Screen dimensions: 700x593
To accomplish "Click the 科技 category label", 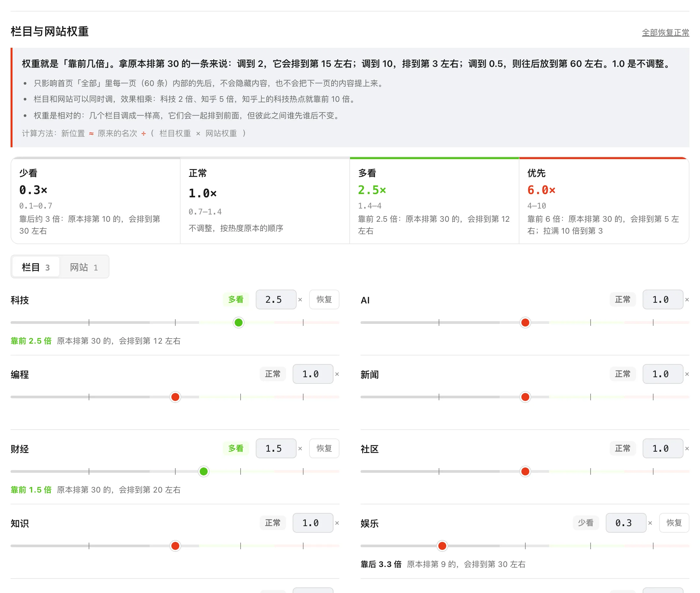I will [x=20, y=300].
